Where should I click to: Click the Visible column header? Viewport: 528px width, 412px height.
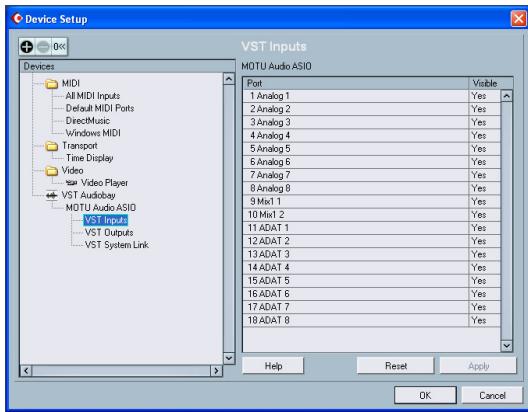coord(491,83)
